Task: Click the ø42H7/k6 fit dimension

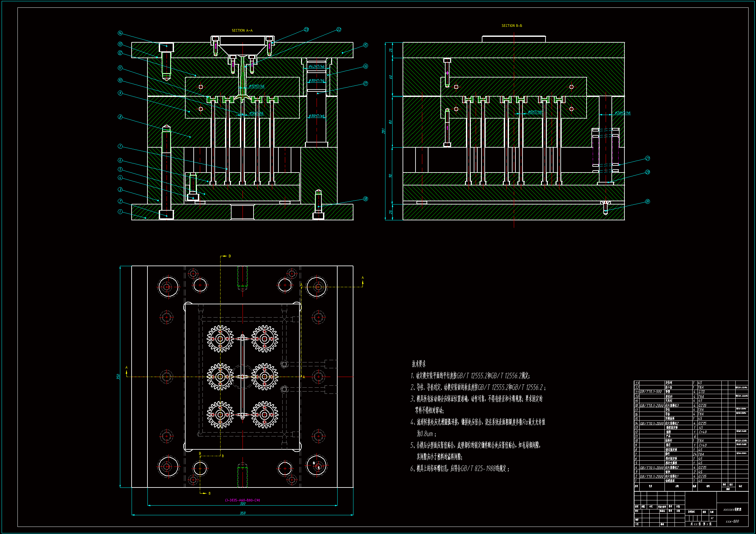Action: point(317,67)
